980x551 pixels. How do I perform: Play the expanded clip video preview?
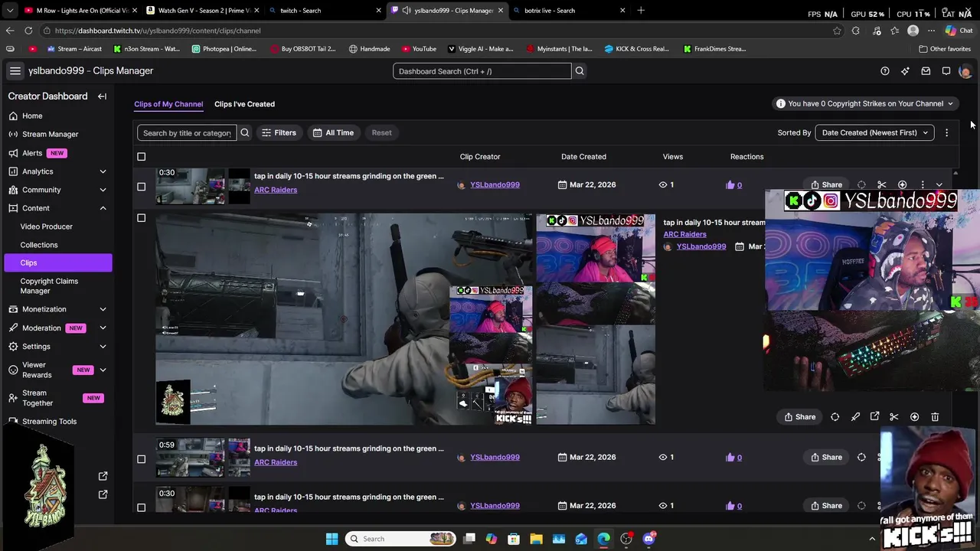[x=345, y=319]
